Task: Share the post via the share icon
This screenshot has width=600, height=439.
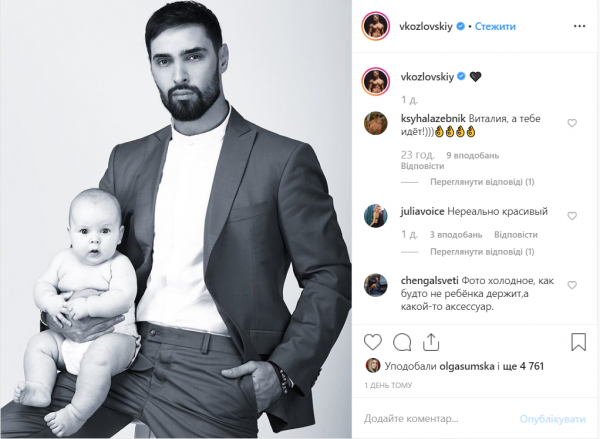Action: point(431,342)
